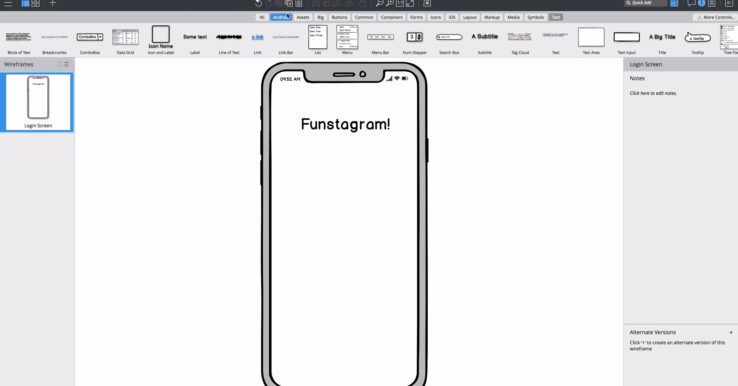Image resolution: width=738 pixels, height=386 pixels.
Task: Add a List control
Action: pos(318,40)
